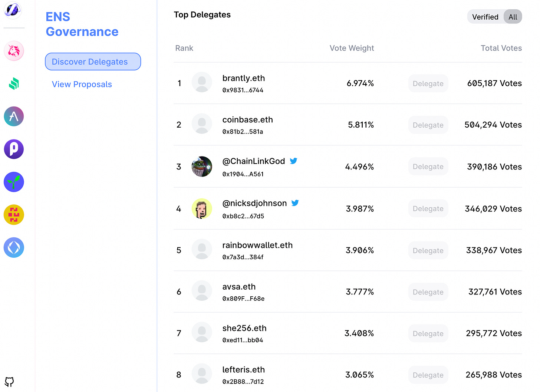Screen dimensions: 540x392
Task: Open rainbowwallet.eth delegate profile name
Action: point(257,245)
